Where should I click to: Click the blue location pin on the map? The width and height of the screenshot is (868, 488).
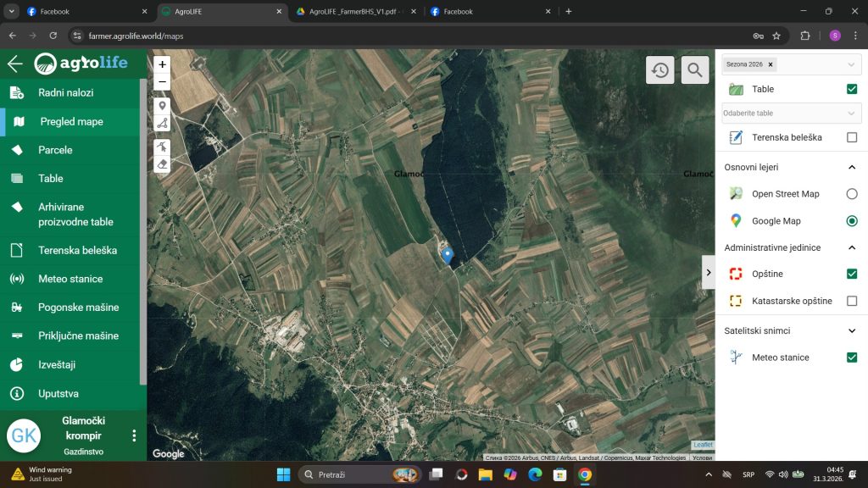click(x=447, y=254)
